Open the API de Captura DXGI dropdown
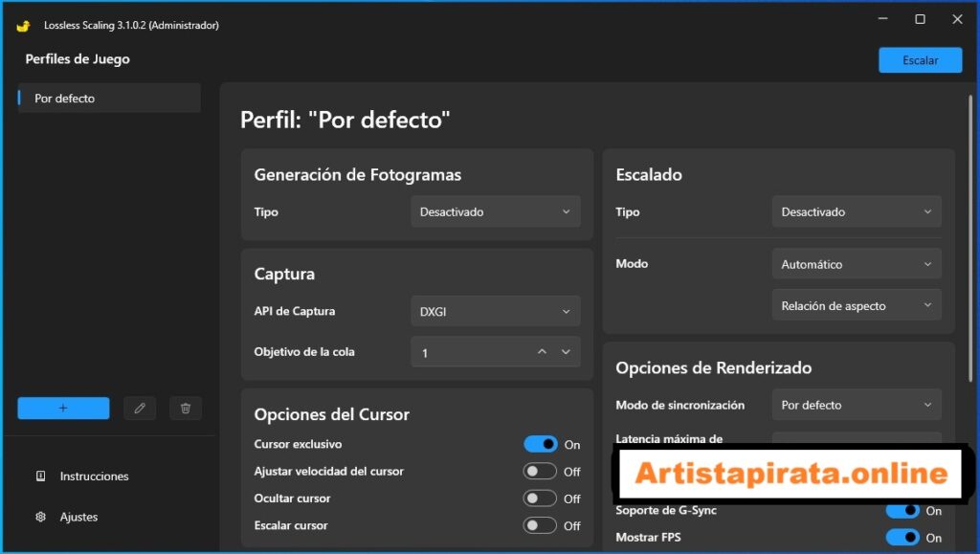Viewport: 980px width, 554px height. 496,311
